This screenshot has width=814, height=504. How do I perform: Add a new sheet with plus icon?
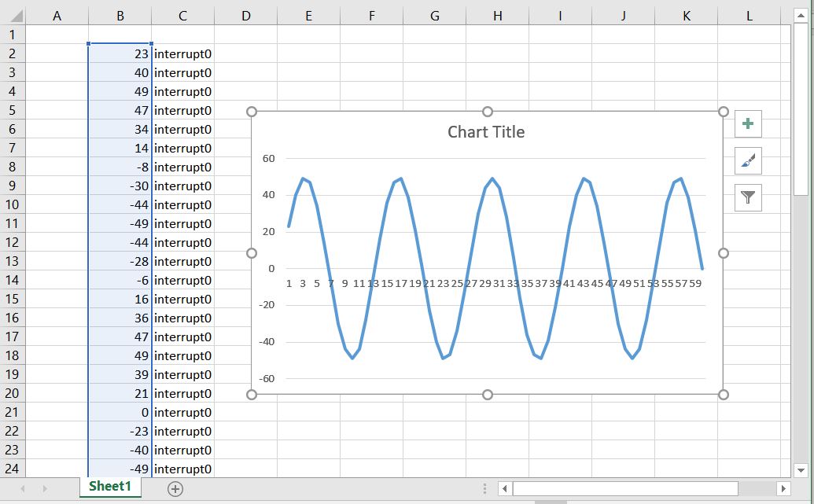pos(175,489)
